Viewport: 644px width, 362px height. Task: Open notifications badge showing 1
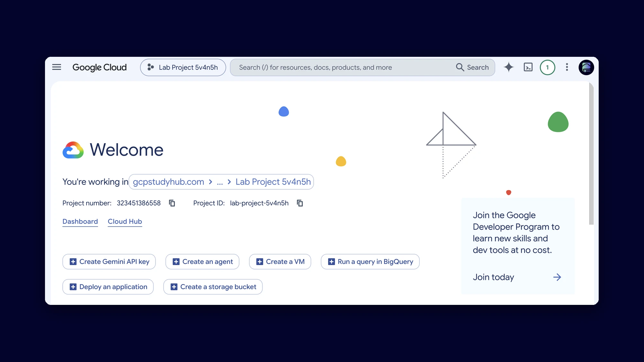tap(547, 67)
